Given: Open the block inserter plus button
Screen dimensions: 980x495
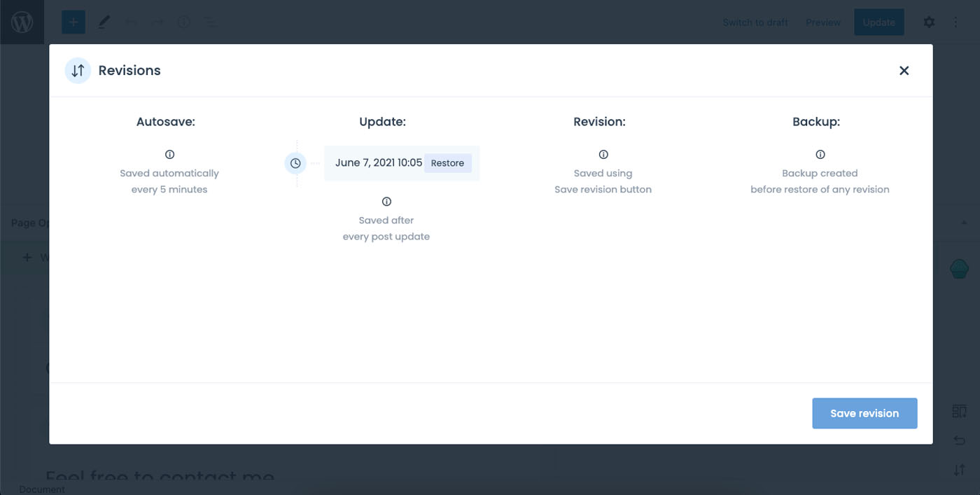Looking at the screenshot, I should (73, 22).
